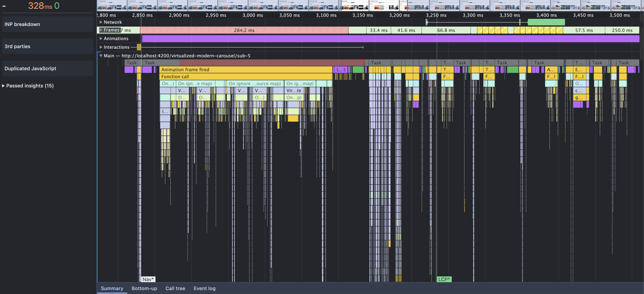Collapse the Main thread track

(x=101, y=56)
